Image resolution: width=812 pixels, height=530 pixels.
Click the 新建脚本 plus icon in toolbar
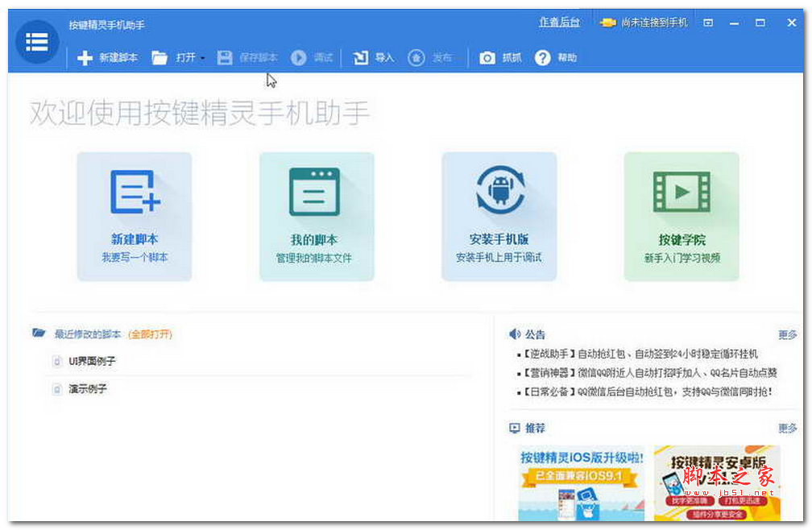pyautogui.click(x=85, y=57)
